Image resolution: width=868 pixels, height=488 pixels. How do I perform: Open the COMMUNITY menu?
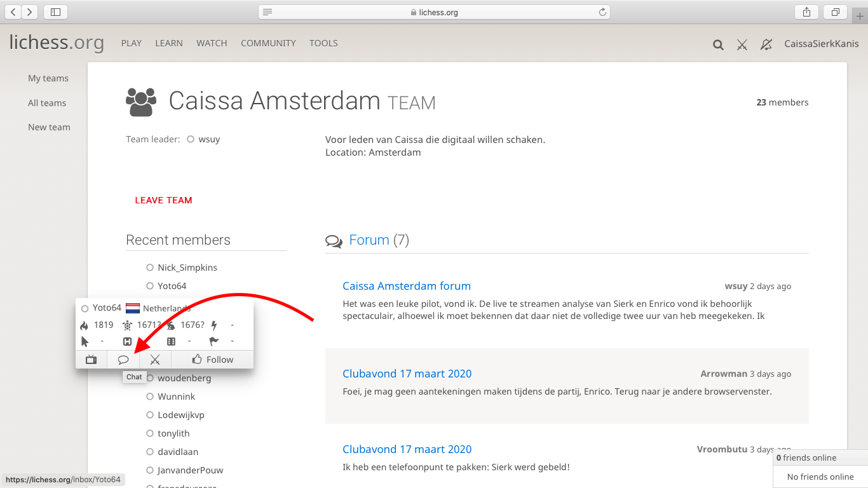268,43
